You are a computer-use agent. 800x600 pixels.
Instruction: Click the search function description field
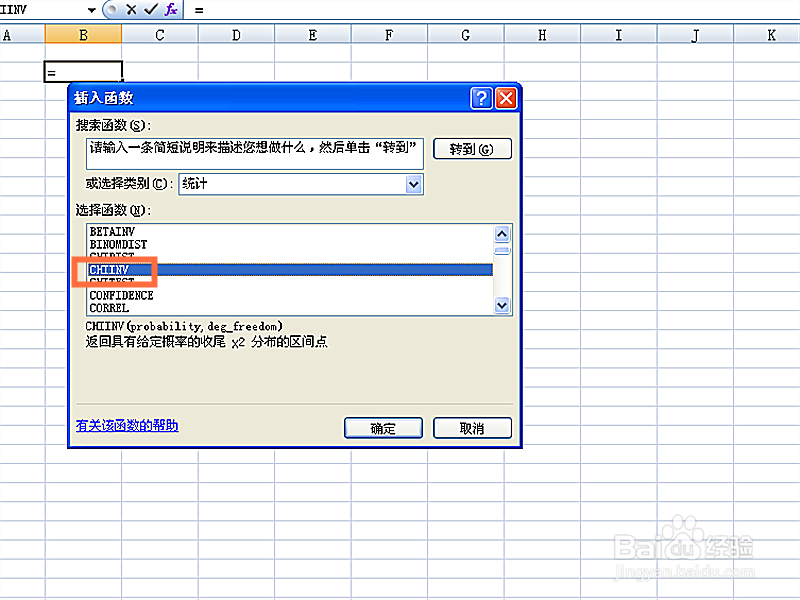click(255, 154)
